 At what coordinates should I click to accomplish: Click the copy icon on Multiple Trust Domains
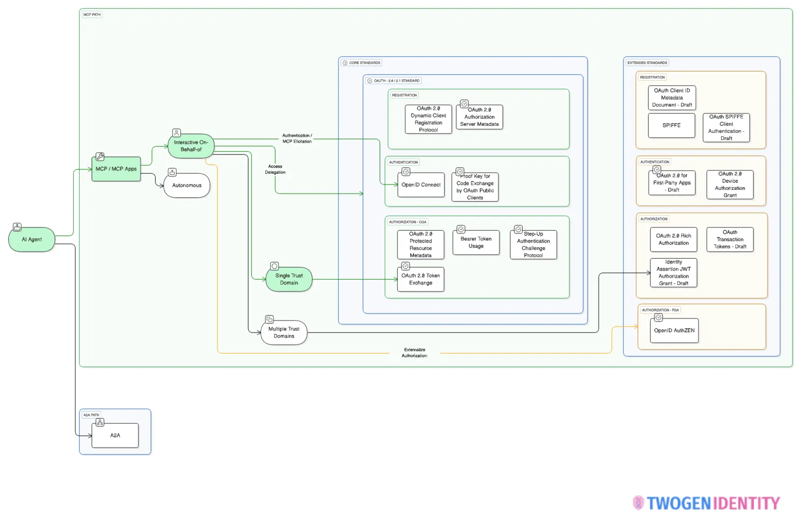[x=269, y=320]
